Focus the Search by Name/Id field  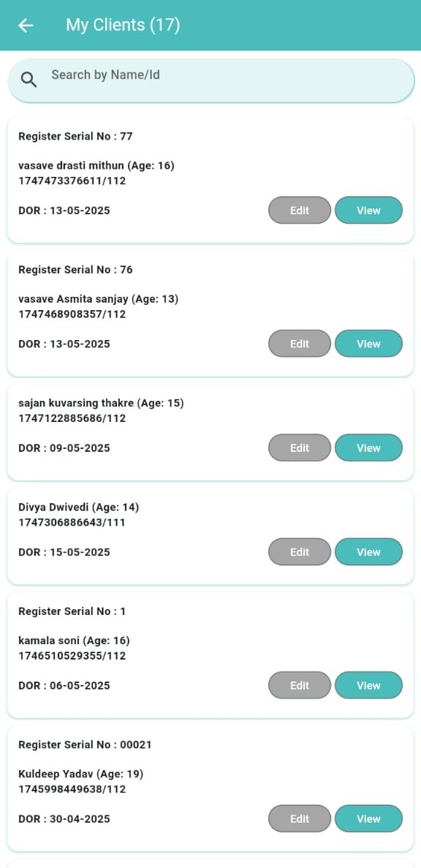pyautogui.click(x=210, y=80)
